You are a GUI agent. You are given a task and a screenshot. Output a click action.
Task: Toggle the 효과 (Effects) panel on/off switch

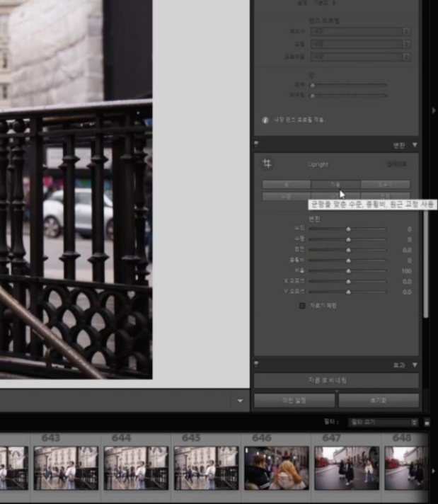pyautogui.click(x=256, y=365)
